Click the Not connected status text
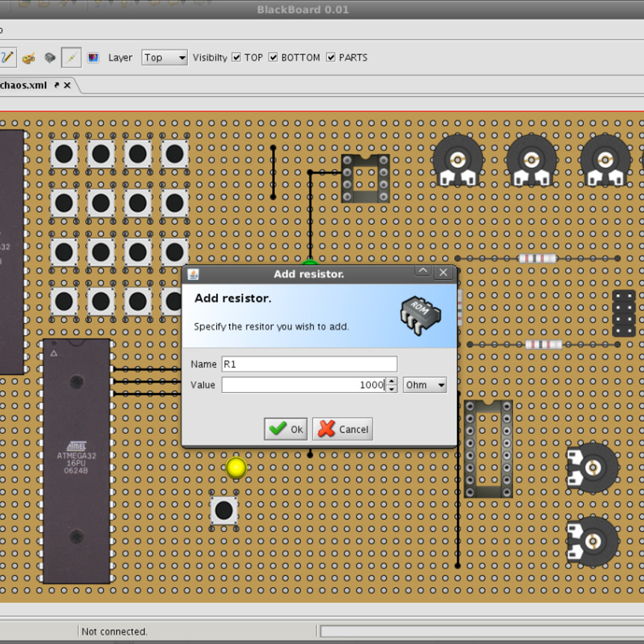Screen dimensions: 644x644 tap(114, 632)
